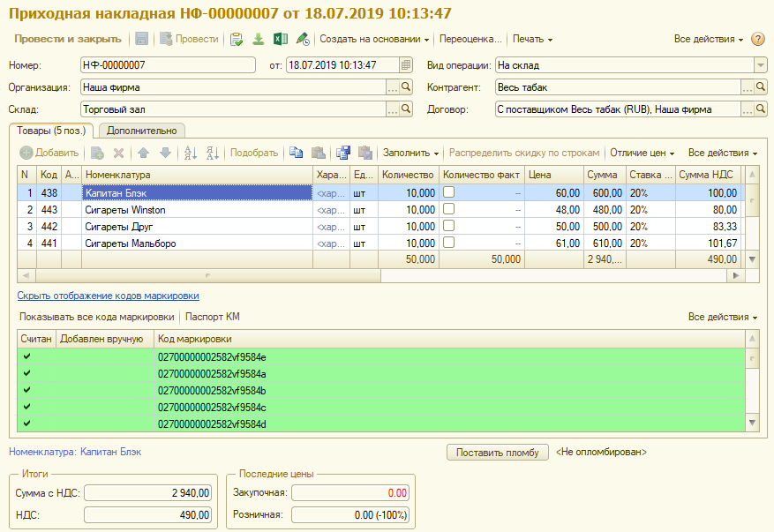Click the Код маркировки column header
774x532 pixels.
449,339
